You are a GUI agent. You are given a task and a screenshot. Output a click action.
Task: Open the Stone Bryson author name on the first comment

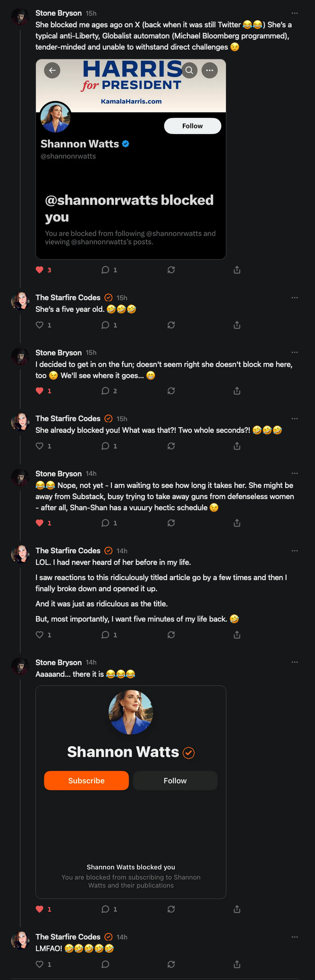(x=58, y=13)
